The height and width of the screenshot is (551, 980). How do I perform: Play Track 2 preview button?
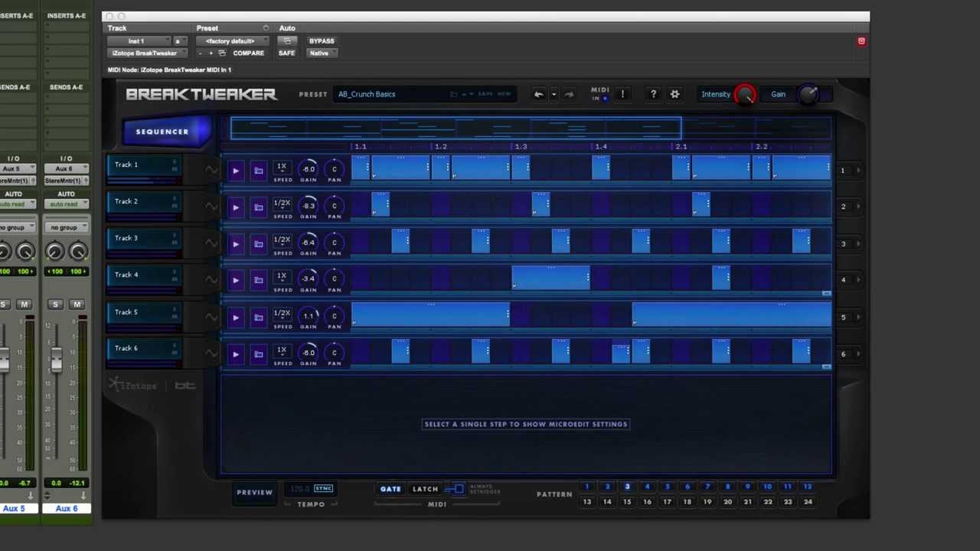[236, 207]
